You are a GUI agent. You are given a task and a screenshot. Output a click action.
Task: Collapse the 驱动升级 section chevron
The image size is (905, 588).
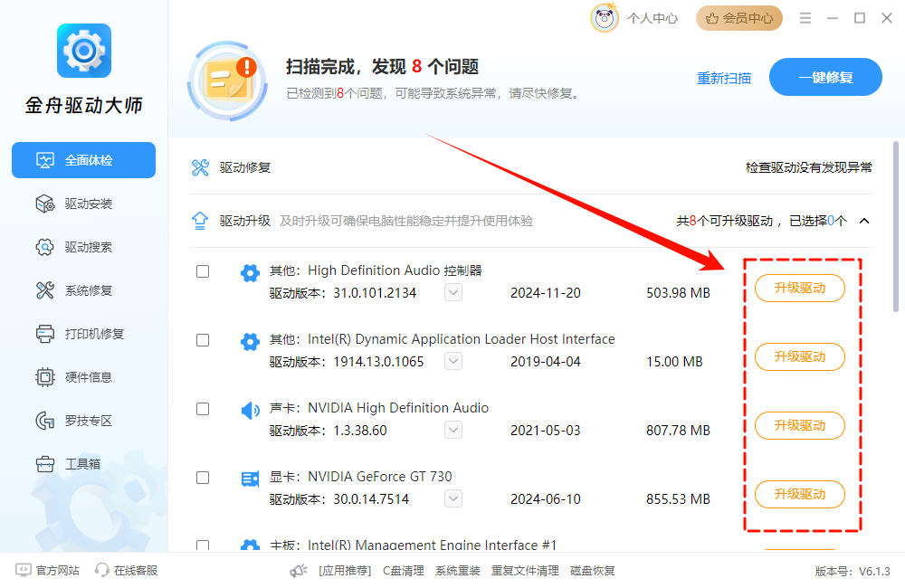pos(864,221)
